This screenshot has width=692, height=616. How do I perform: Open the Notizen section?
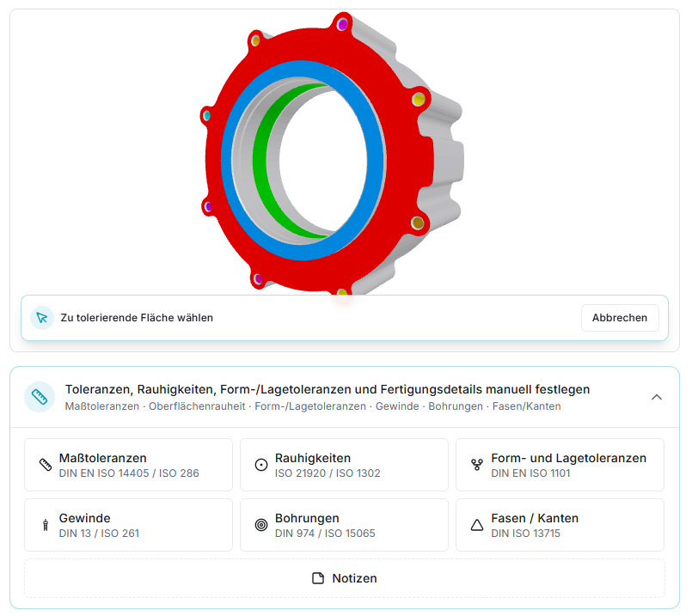click(344, 578)
